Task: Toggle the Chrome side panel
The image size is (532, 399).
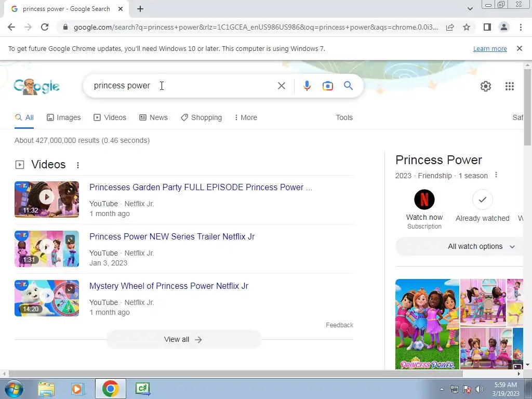Action: [x=487, y=27]
